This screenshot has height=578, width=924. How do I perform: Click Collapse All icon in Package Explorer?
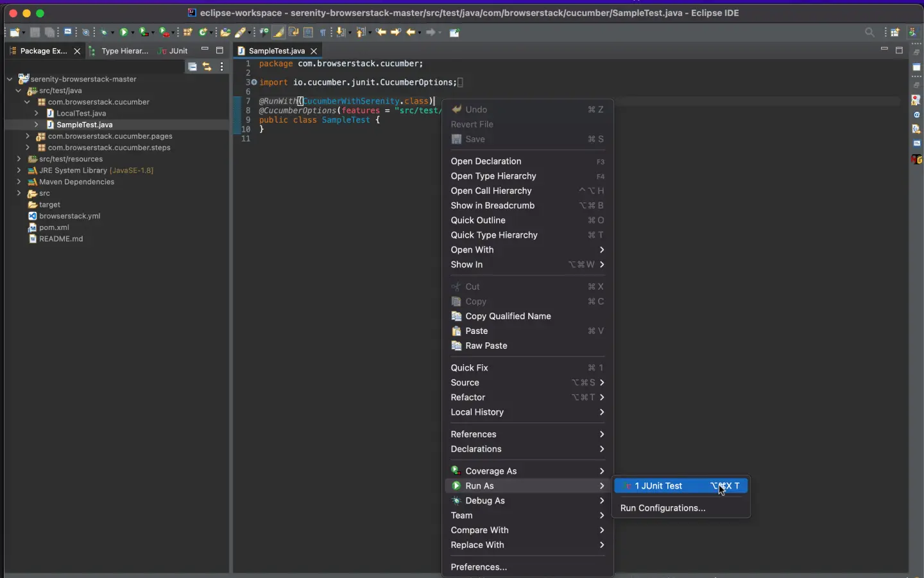(192, 66)
